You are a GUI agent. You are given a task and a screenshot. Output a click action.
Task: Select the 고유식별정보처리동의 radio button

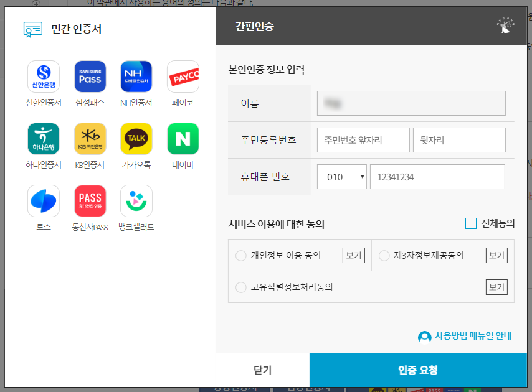(x=241, y=287)
